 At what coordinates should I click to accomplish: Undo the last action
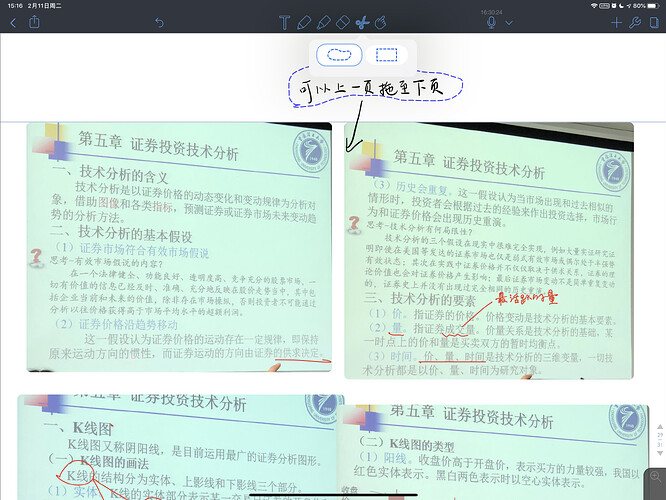tap(159, 22)
